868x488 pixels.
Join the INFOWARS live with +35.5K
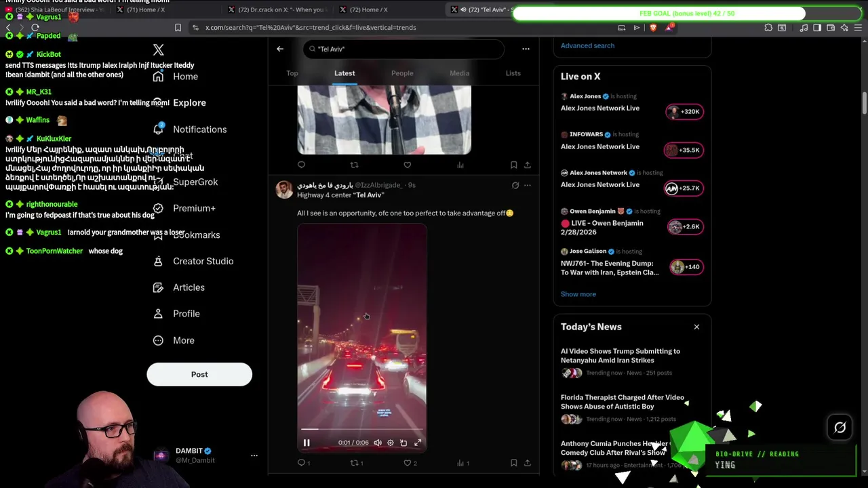[685, 150]
